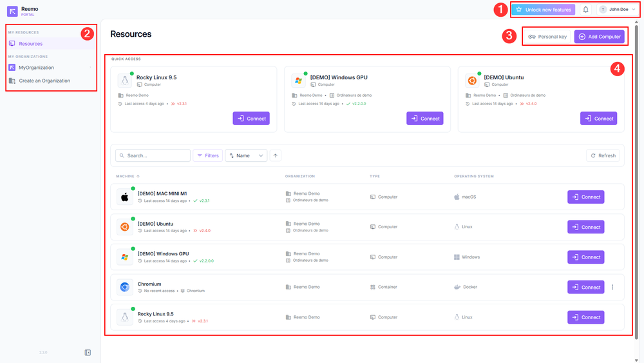Click the Create an Organization building icon

(x=12, y=81)
